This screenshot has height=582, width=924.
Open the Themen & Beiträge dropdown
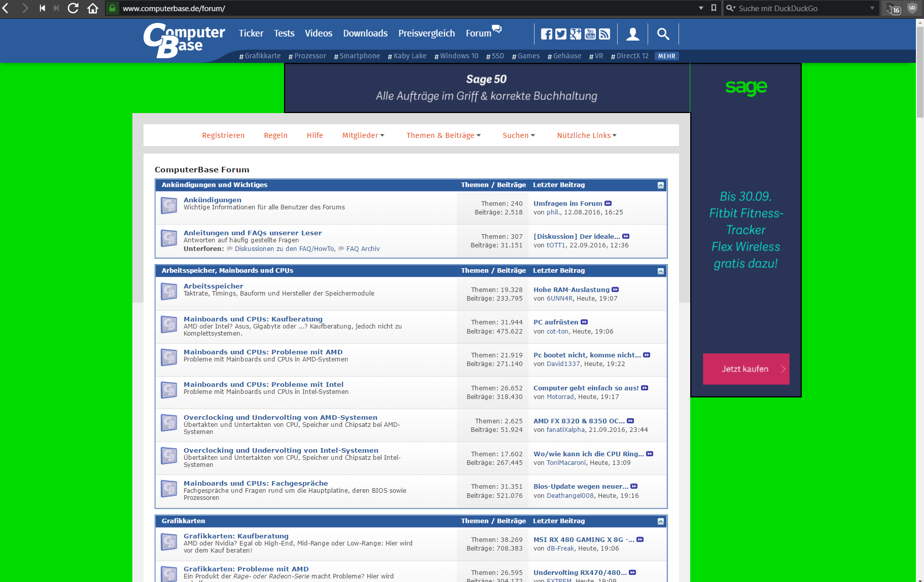[x=443, y=135]
